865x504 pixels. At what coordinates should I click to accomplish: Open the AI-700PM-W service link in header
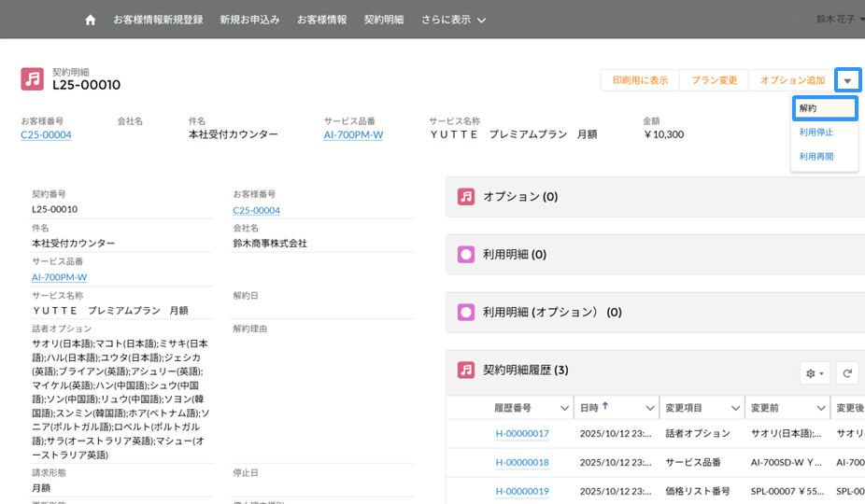pos(353,134)
